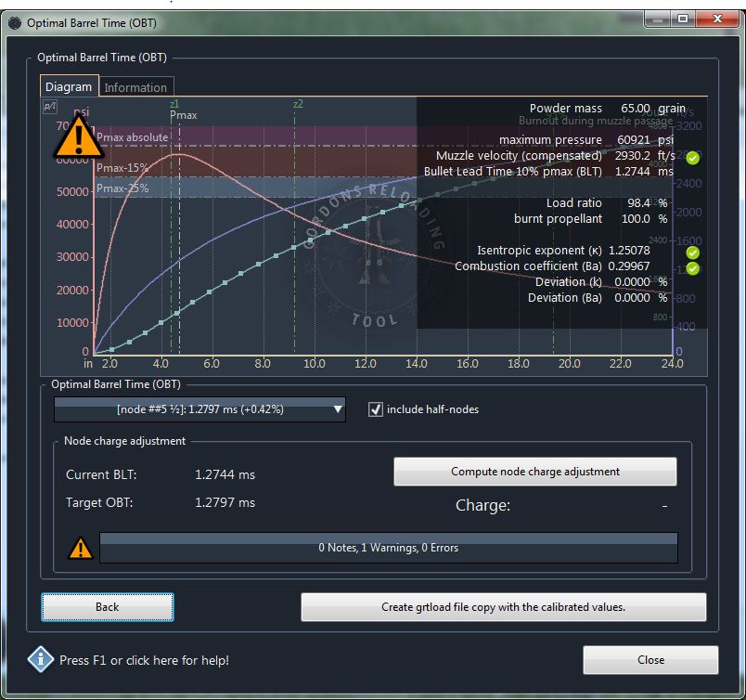Image resolution: width=746 pixels, height=700 pixels.
Task: Click Compute node charge adjustment button
Action: tap(535, 472)
